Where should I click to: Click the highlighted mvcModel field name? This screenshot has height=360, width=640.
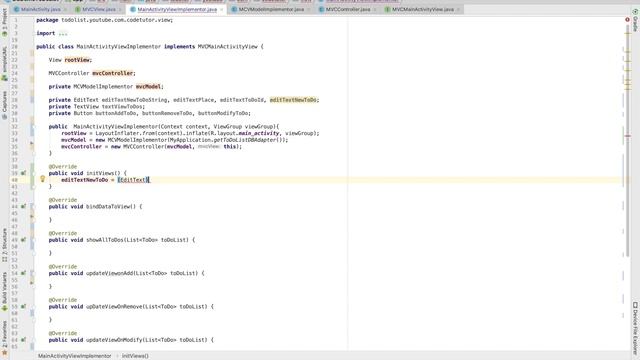pyautogui.click(x=148, y=87)
